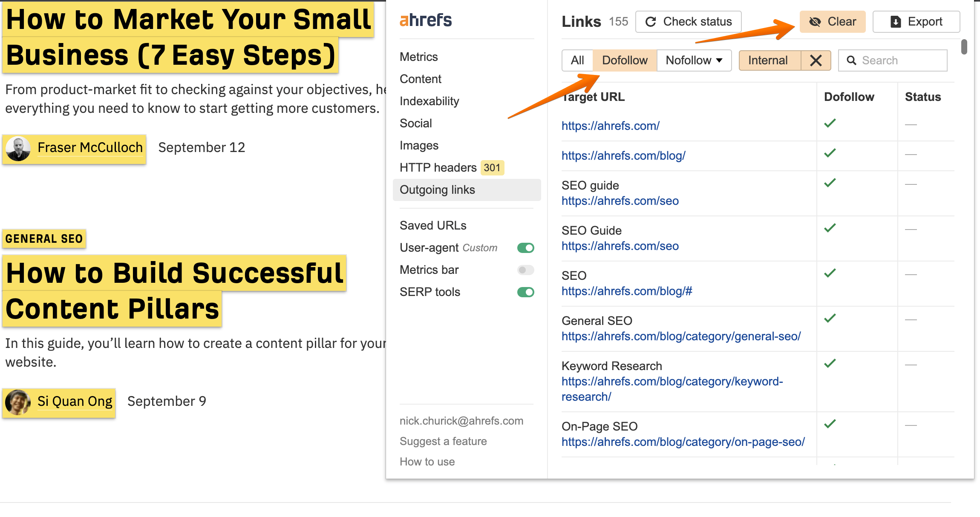Click the Check status refresh icon
Image resolution: width=980 pixels, height=517 pixels.
coord(651,21)
